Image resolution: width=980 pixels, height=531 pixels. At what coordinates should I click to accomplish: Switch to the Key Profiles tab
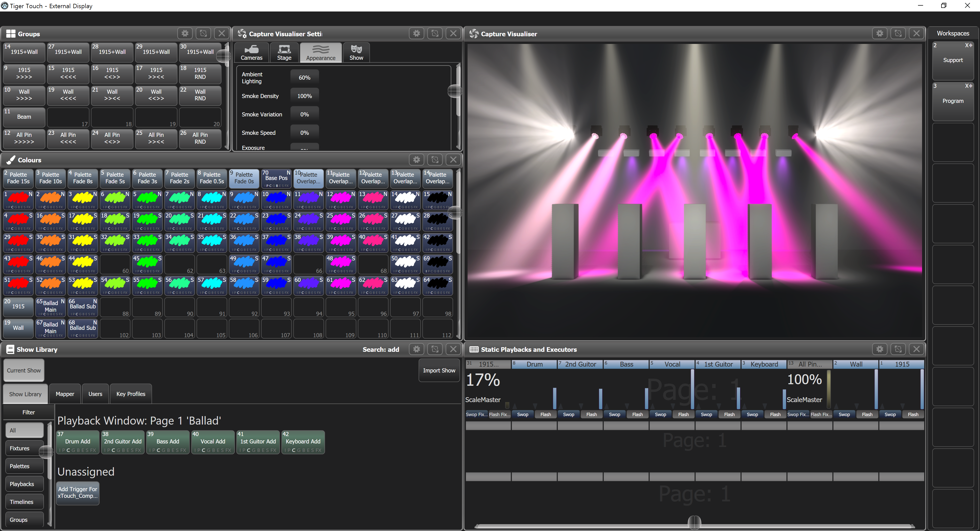[x=130, y=394]
